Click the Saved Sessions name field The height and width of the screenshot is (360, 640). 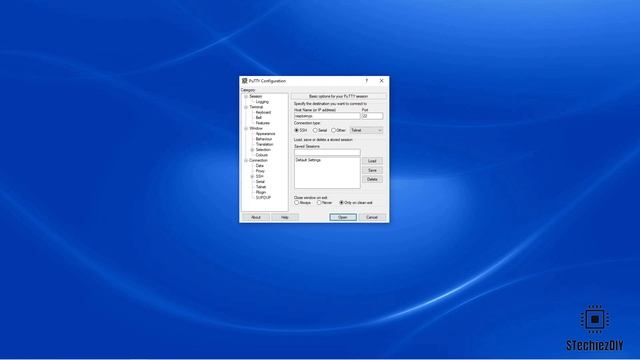tap(327, 153)
